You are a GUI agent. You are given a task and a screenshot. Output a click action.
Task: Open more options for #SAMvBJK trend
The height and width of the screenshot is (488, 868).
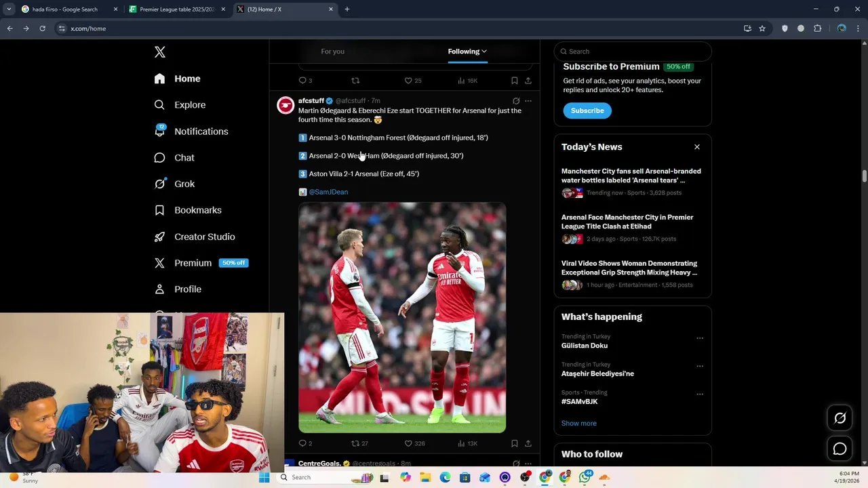coord(700,394)
